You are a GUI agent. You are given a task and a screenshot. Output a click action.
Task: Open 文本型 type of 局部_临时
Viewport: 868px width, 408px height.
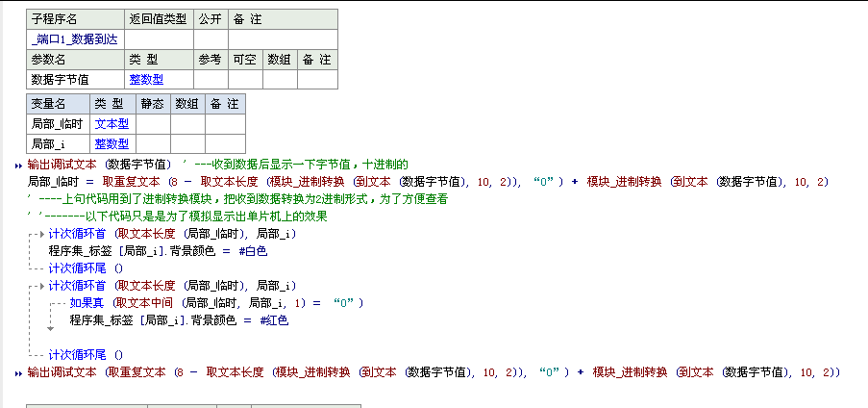[x=112, y=123]
